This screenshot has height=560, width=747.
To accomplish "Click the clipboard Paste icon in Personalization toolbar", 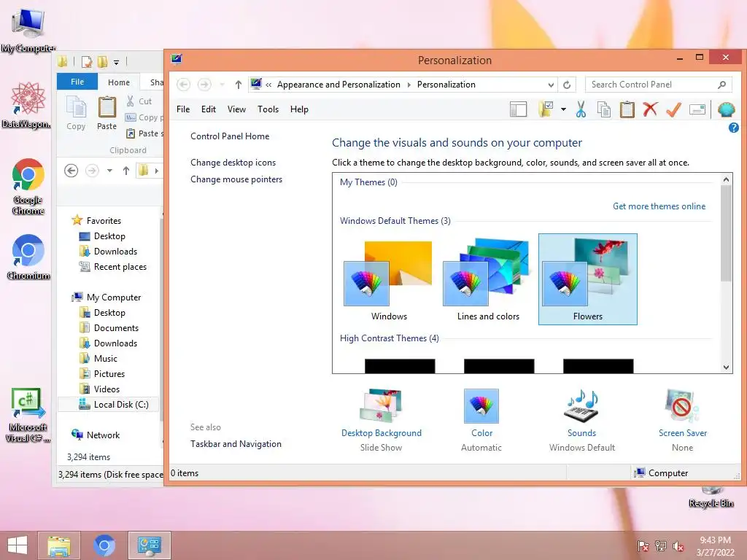I will 627,109.
